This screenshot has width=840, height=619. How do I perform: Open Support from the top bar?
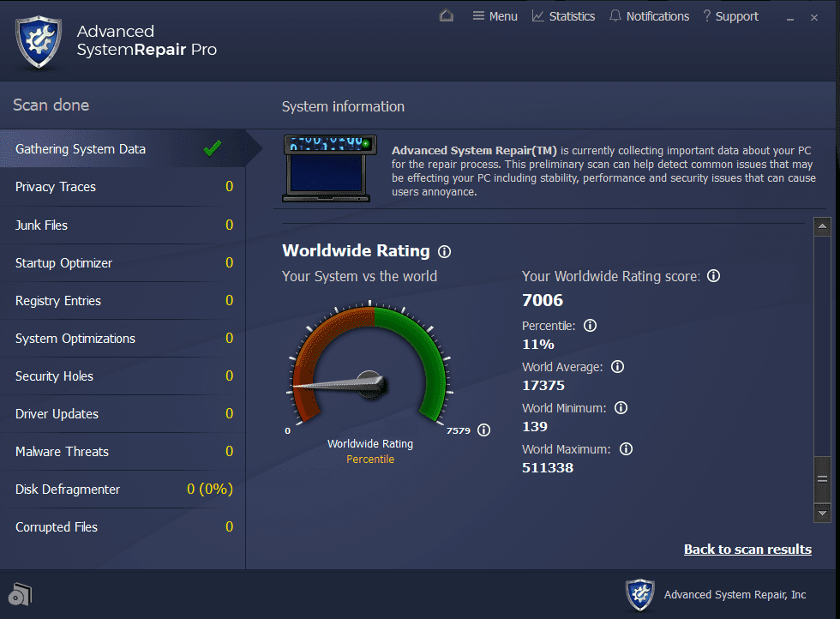(x=730, y=16)
